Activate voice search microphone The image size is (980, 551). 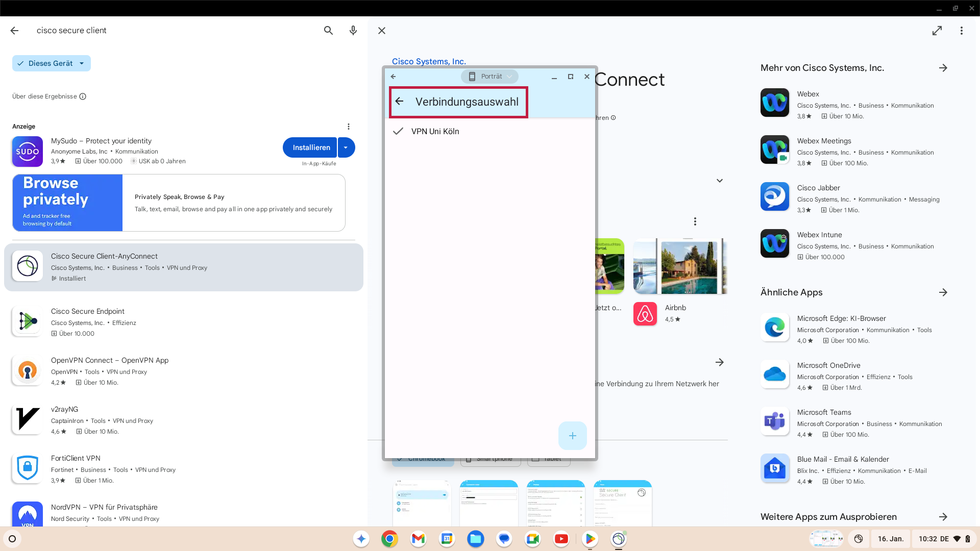coord(353,31)
